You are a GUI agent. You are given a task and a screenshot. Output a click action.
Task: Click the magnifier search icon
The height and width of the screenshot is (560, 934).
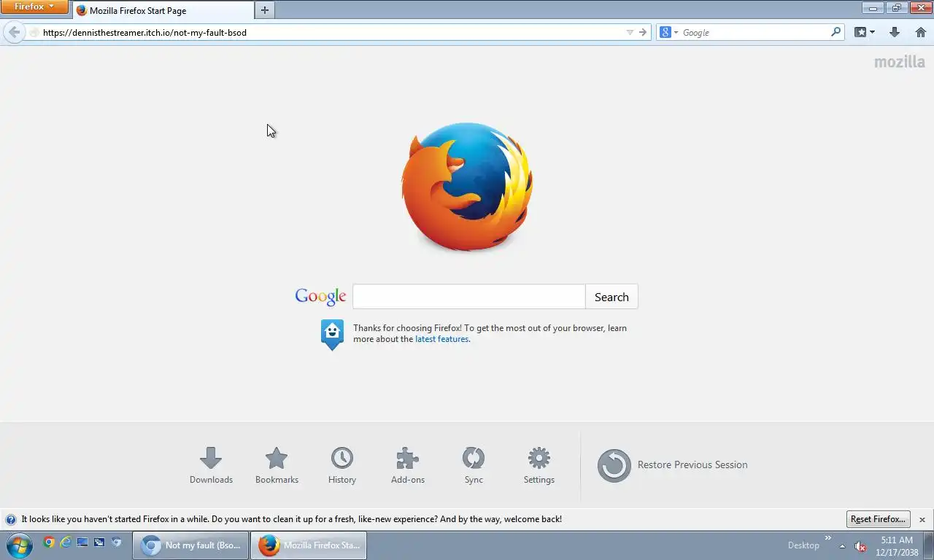tap(836, 32)
